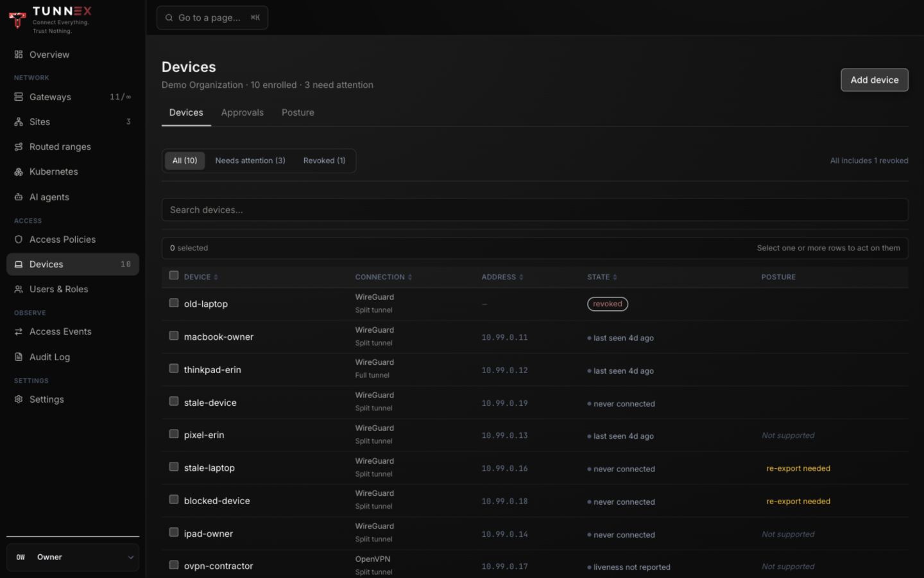Viewport: 924px width, 578px height.
Task: Click the Go to a page search box
Action: pos(212,17)
